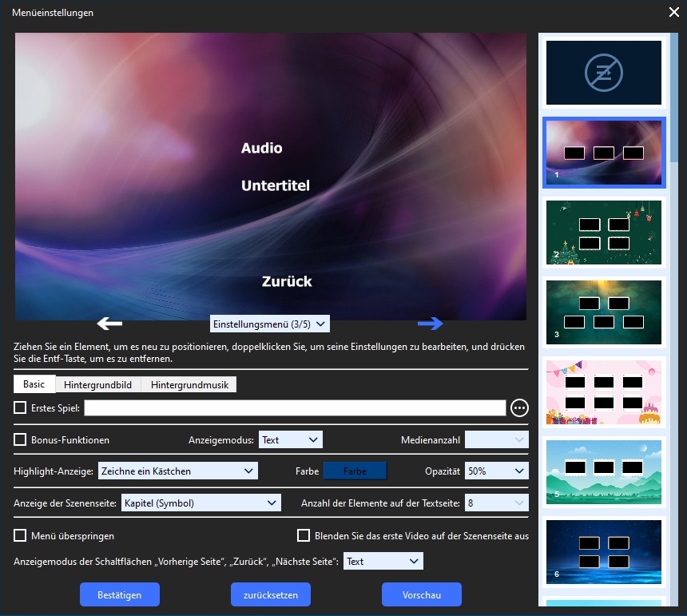Open Schaltflächen Anzeigemodus Text dropdown
Image resolution: width=687 pixels, height=616 pixels.
[383, 561]
